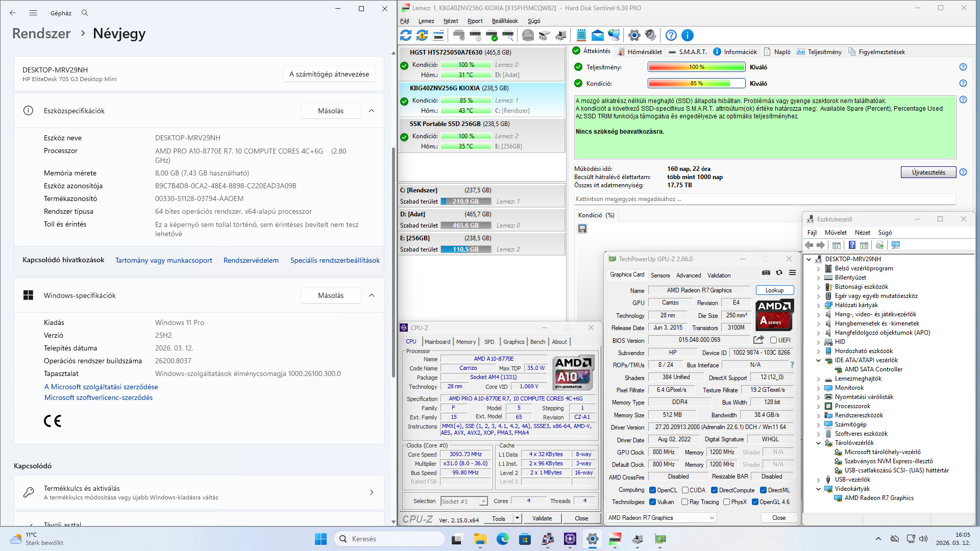Click the blue envelope email icon
Viewport: 980px width, 551px height.
(x=598, y=35)
